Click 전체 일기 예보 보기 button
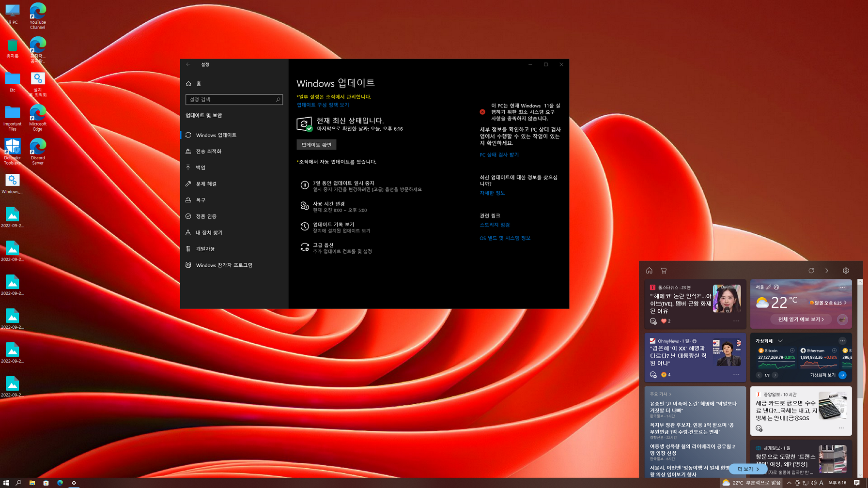868x488 pixels. (801, 320)
